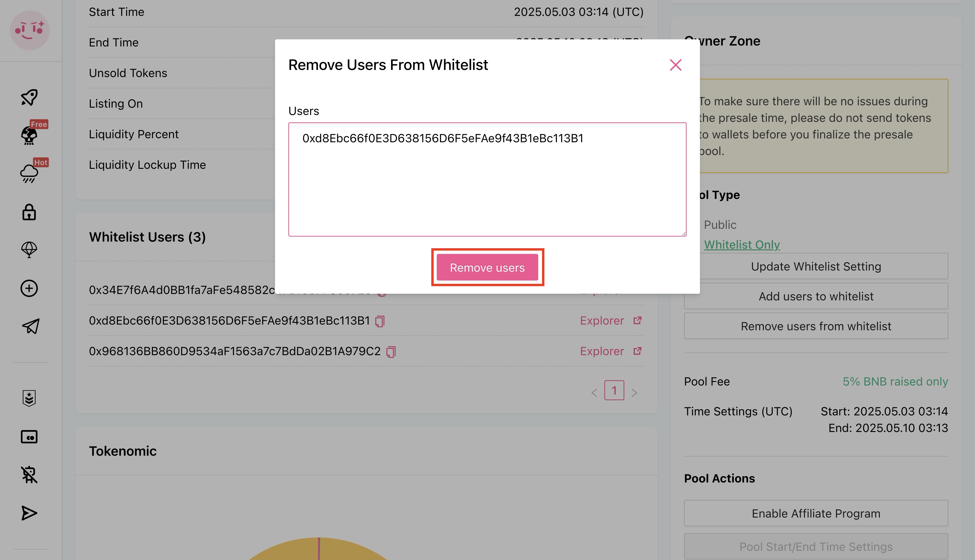Open the rain cloud icon with Hot badge

click(x=29, y=174)
